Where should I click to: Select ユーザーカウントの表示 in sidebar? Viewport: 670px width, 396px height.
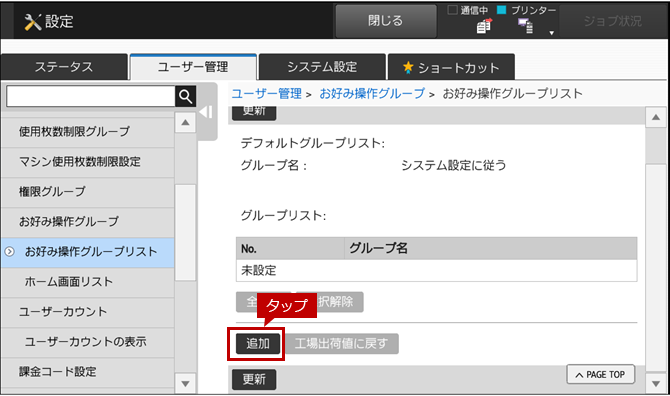[87, 342]
